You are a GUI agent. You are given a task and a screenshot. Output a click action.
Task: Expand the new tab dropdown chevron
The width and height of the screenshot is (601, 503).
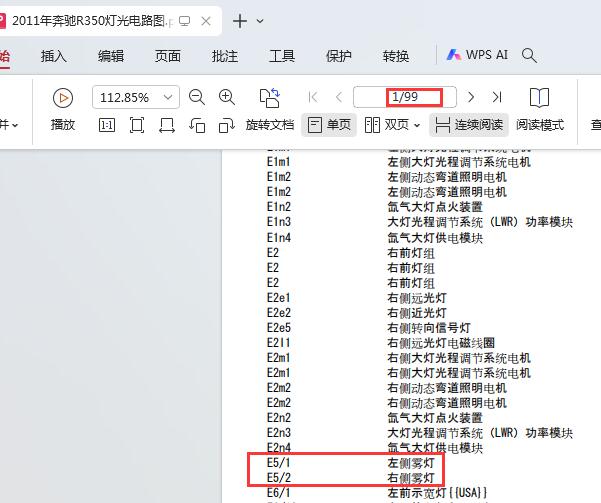coord(261,21)
